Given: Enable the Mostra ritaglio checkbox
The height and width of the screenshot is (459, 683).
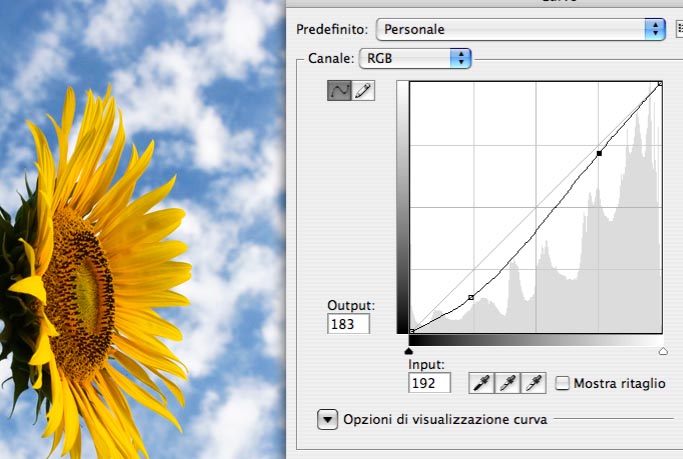Looking at the screenshot, I should click(x=562, y=383).
